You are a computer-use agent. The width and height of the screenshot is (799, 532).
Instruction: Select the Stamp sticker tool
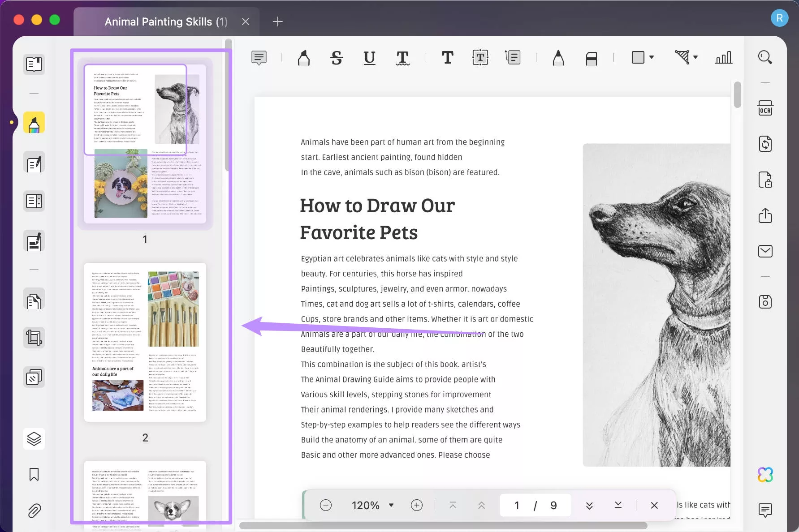click(x=682, y=57)
